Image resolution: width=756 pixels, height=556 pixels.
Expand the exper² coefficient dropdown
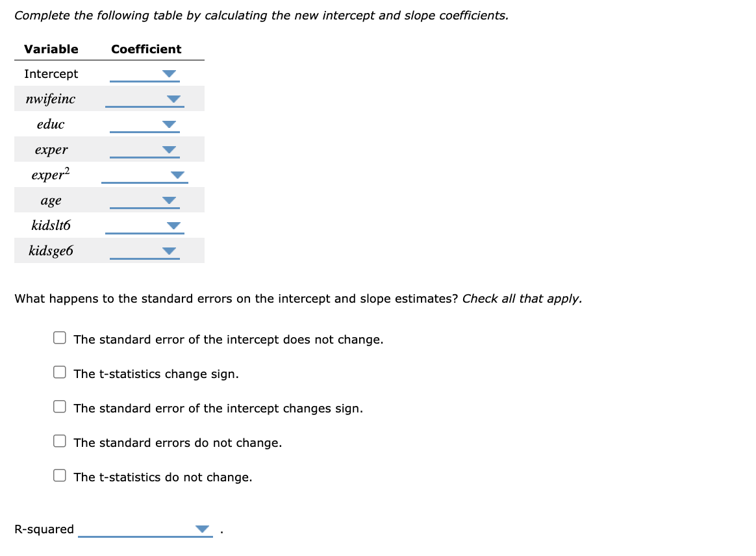177,174
